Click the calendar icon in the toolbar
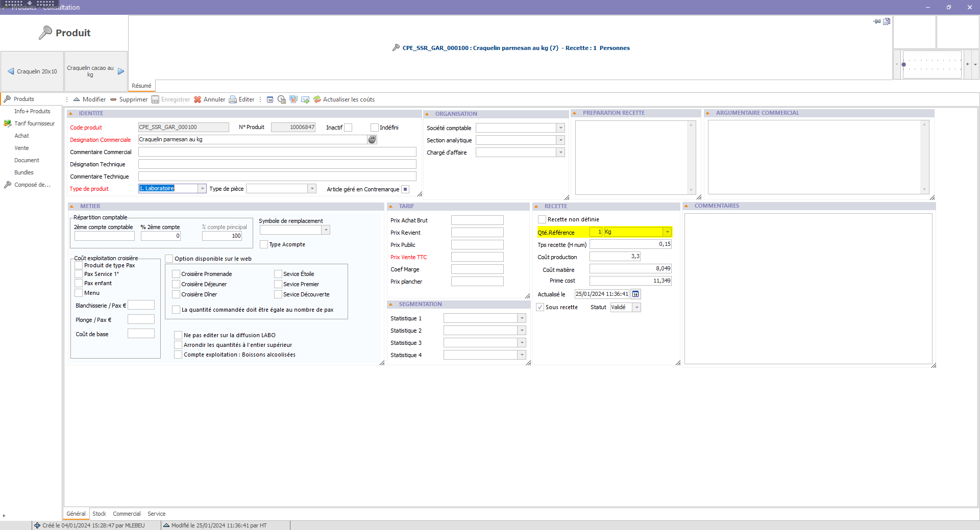980x530 pixels. (x=270, y=99)
